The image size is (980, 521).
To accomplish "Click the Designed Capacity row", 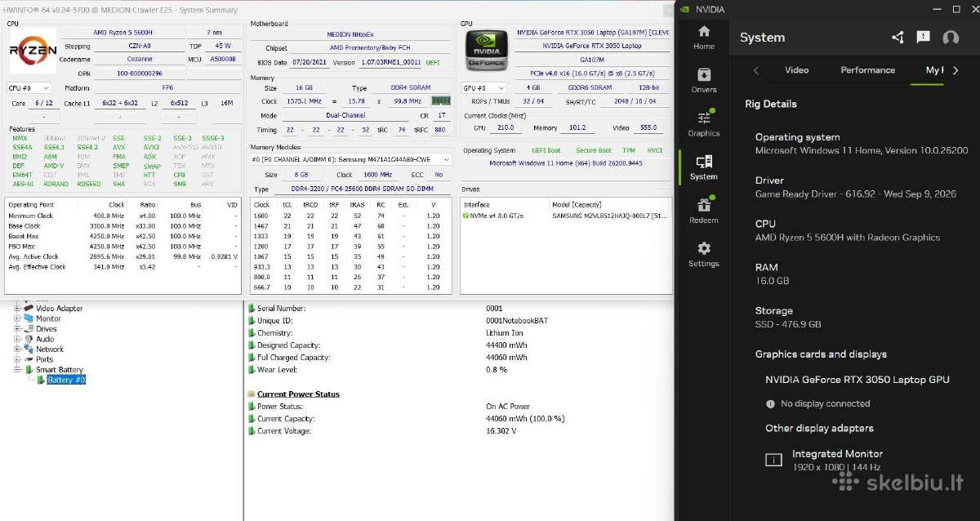I will point(457,345).
